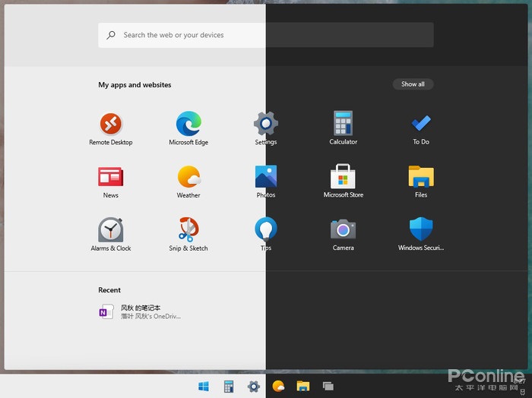Launch the To Do app
This screenshot has height=398, width=532.
pos(421,124)
